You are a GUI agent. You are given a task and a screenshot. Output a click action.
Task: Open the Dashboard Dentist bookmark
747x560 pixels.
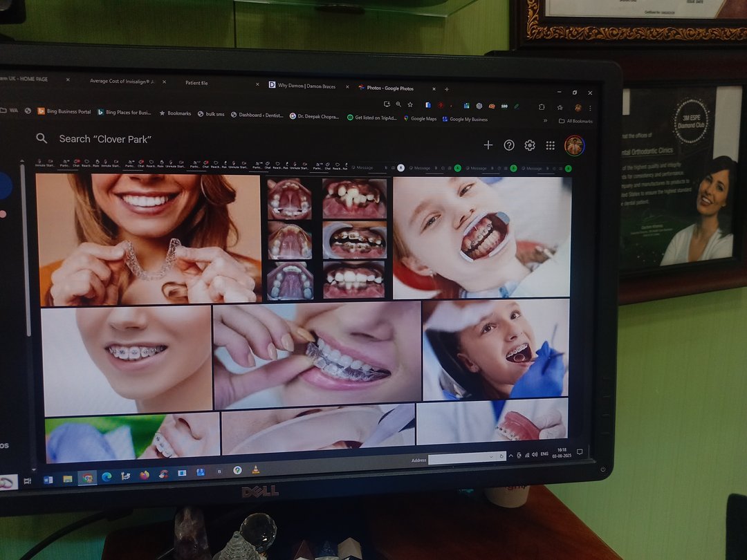pyautogui.click(x=257, y=115)
